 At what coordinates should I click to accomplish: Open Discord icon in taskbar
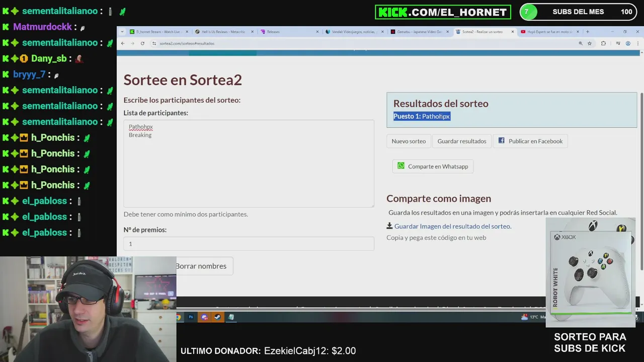click(204, 317)
